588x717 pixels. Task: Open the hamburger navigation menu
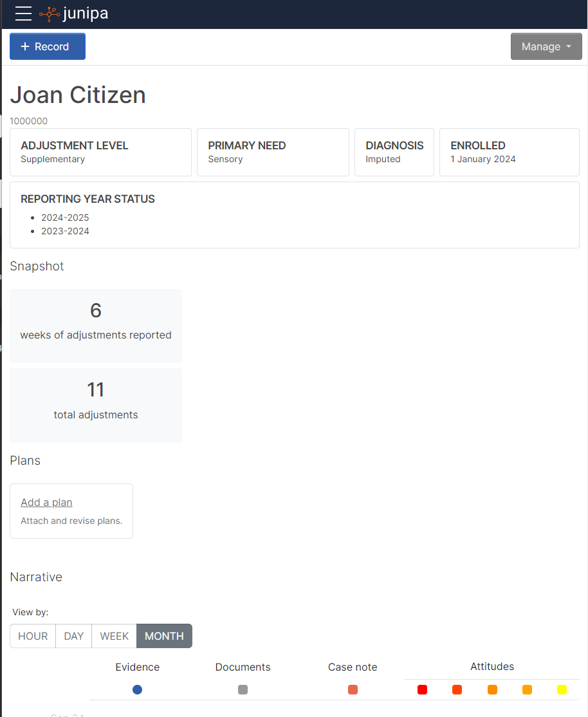(x=23, y=14)
